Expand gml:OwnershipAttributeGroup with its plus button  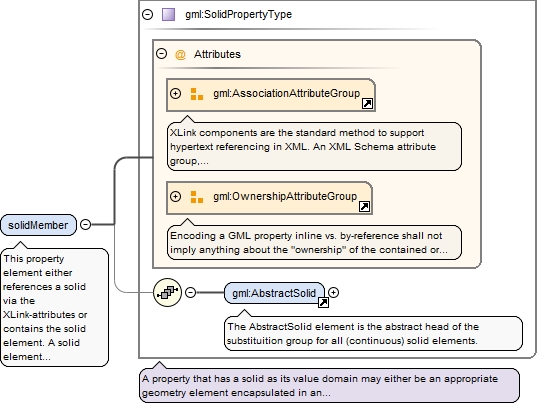tap(175, 196)
